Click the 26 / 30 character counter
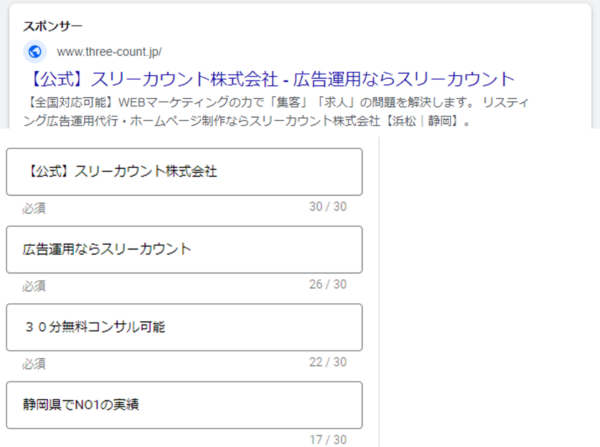The image size is (600, 447). click(328, 284)
